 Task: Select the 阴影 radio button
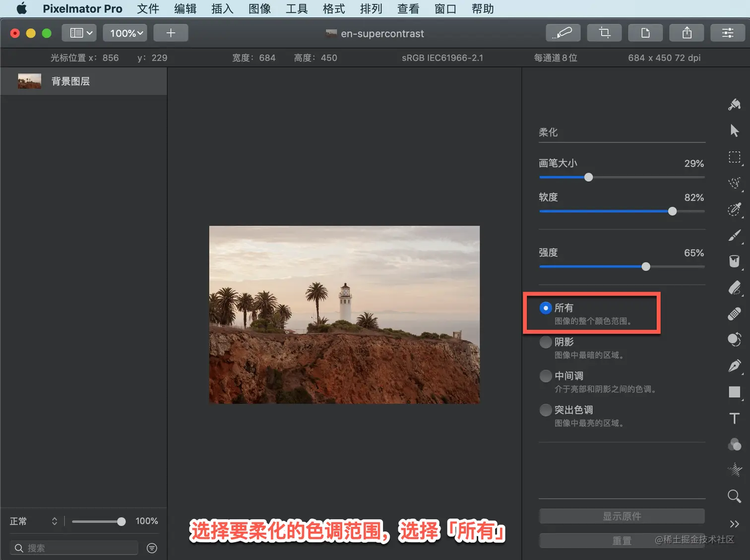point(546,342)
